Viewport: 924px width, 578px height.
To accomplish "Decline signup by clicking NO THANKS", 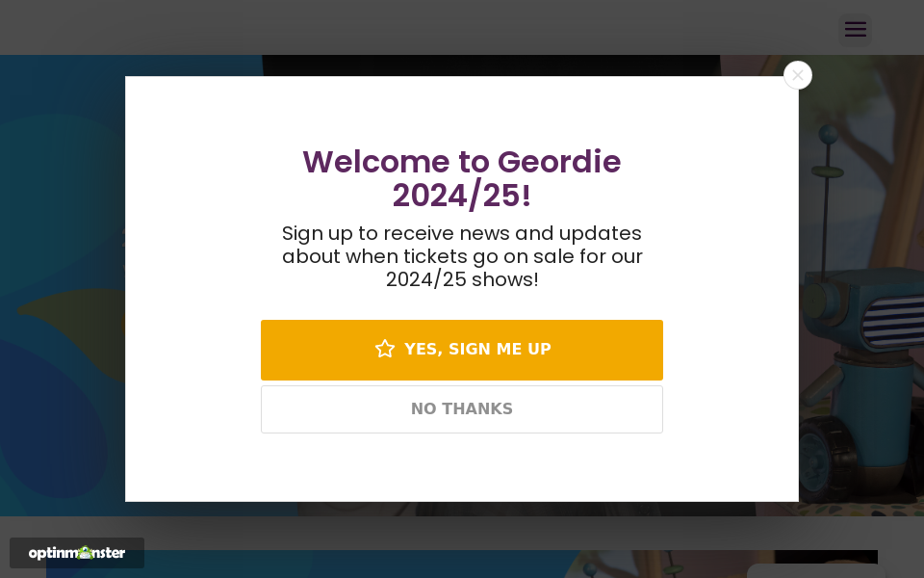I will 462,408.
